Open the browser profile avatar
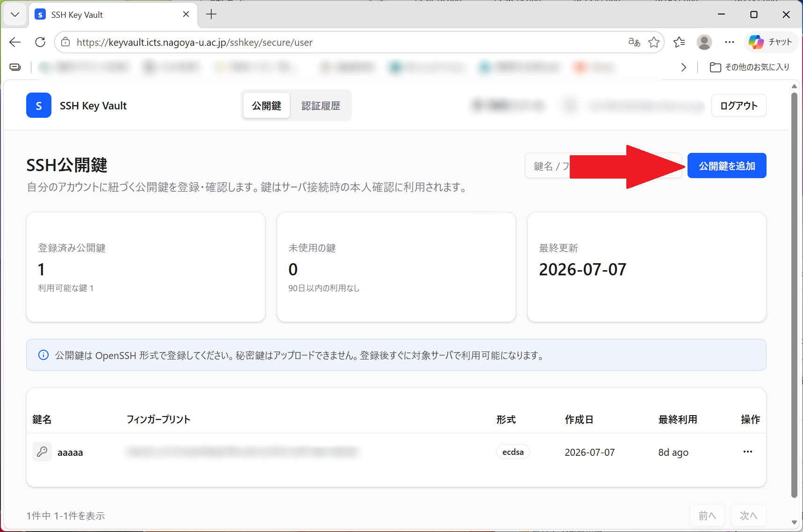This screenshot has height=532, width=803. coord(704,42)
